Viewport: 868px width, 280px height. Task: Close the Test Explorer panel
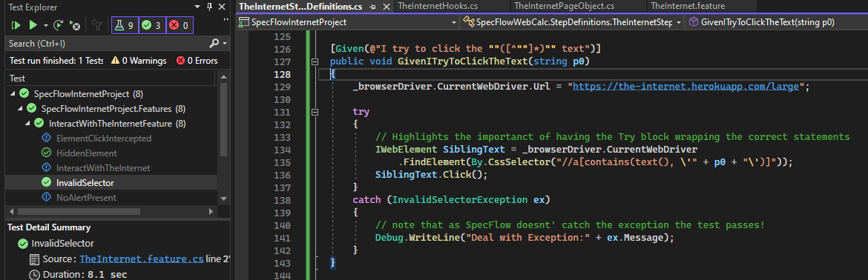222,7
